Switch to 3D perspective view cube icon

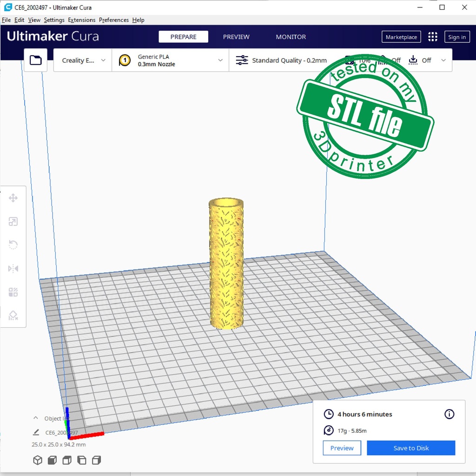(37, 460)
